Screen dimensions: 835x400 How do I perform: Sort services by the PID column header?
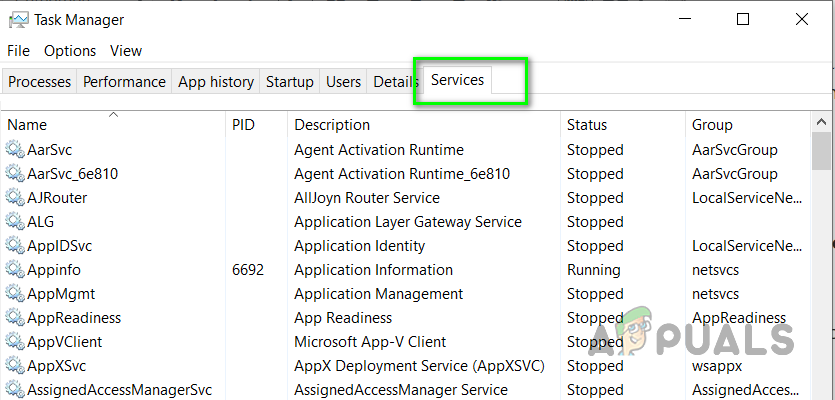pyautogui.click(x=243, y=125)
